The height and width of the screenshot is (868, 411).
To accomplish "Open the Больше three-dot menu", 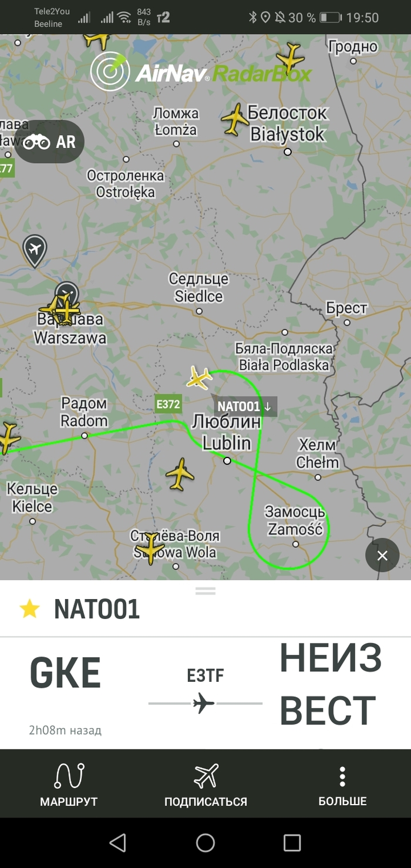I will tap(342, 783).
